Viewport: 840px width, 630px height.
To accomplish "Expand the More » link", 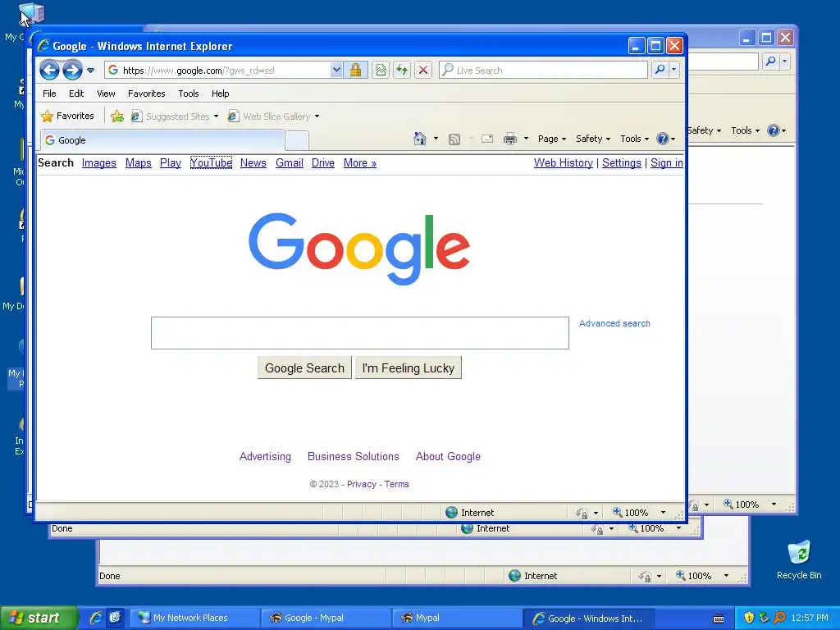I will tap(360, 163).
